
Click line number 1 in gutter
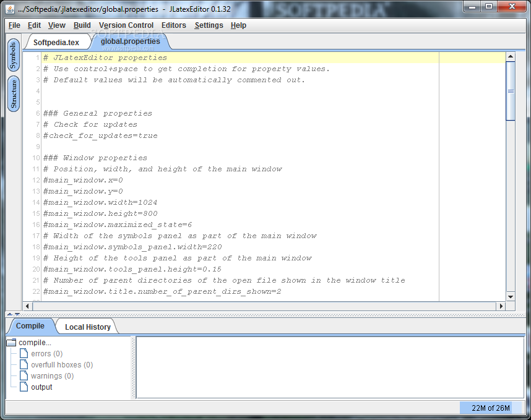(38, 58)
